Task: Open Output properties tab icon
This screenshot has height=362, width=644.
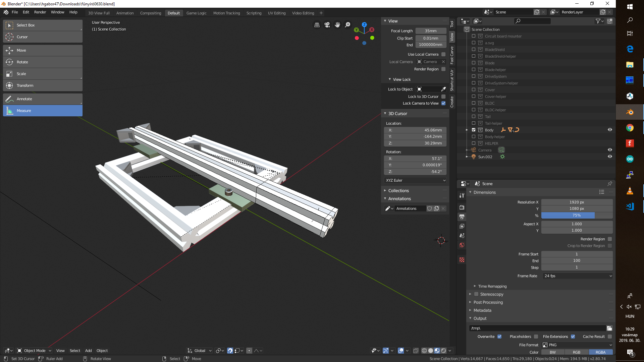Action: point(462,217)
